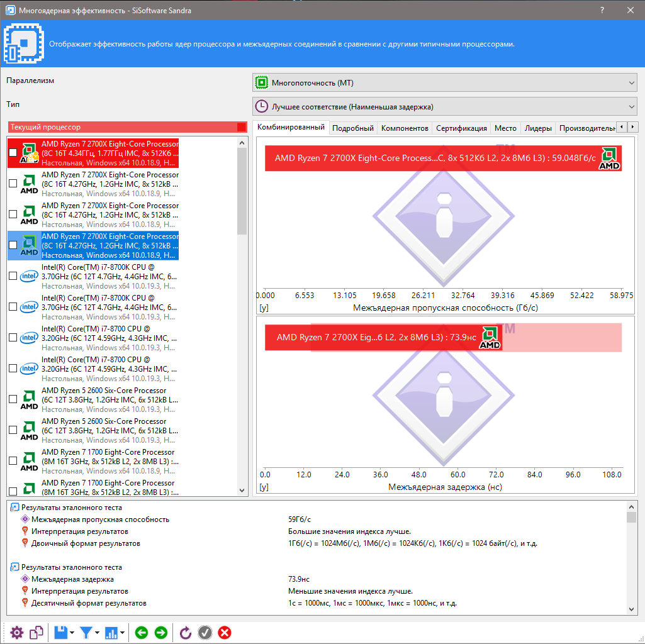The width and height of the screenshot is (645, 644).
Task: Click the blue funnel filter icon
Action: click(x=86, y=633)
